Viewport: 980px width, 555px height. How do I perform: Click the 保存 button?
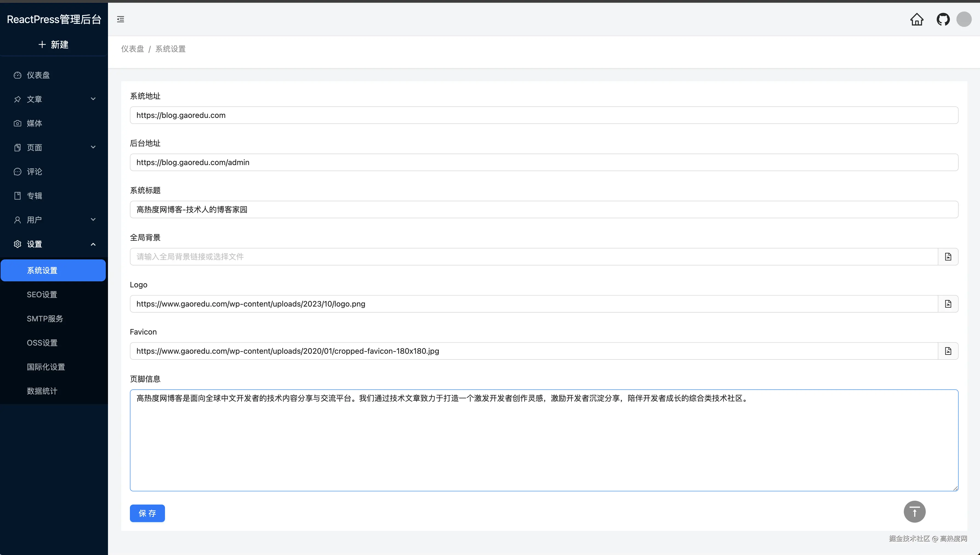(147, 513)
